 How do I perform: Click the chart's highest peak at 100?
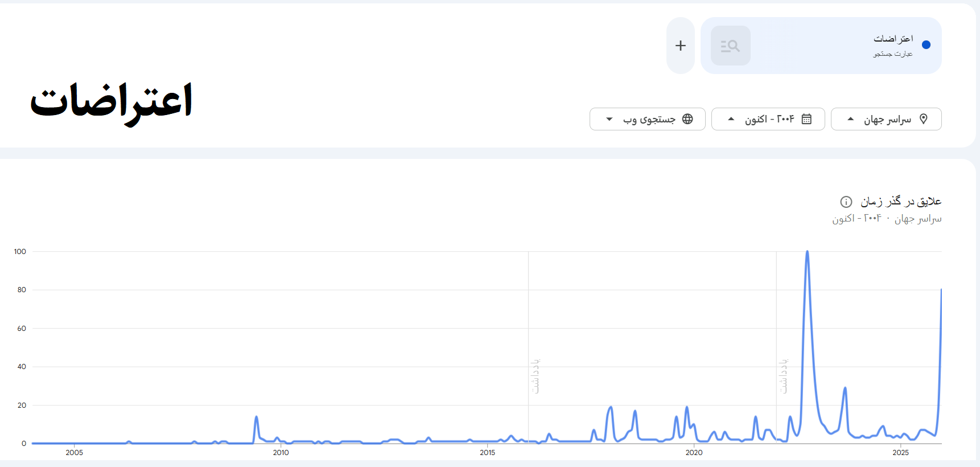807,252
